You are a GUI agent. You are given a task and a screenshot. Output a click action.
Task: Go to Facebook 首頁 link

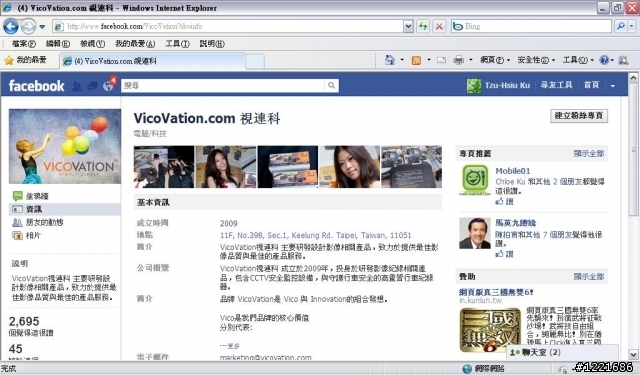point(591,85)
